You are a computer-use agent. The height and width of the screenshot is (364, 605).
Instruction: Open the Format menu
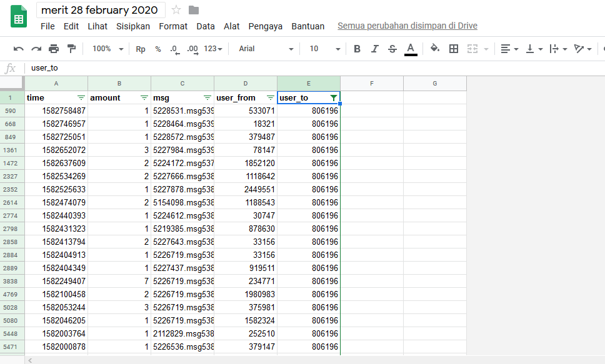pyautogui.click(x=173, y=26)
